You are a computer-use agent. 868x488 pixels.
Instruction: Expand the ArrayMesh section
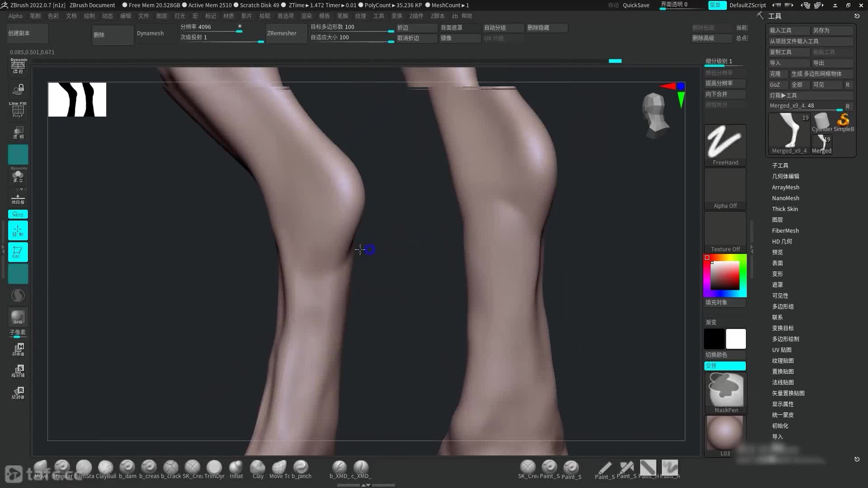786,187
